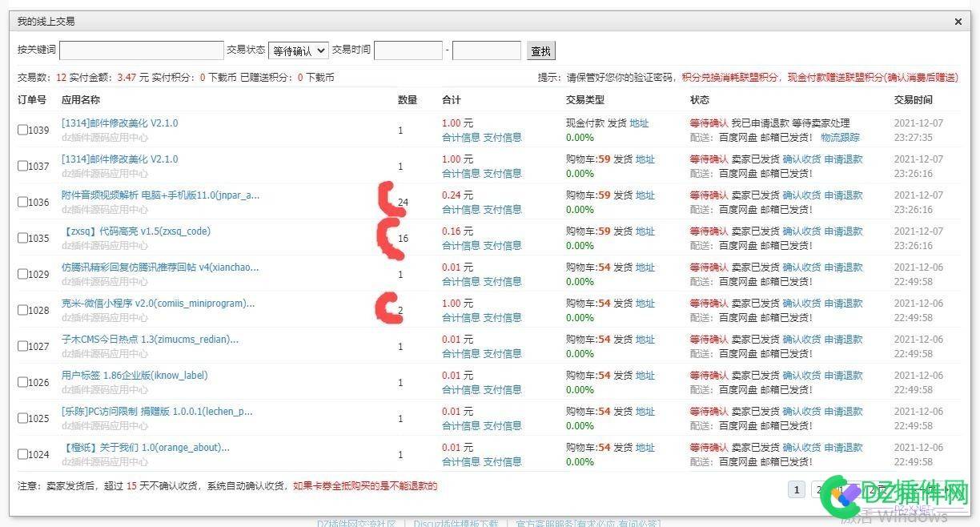Mark order 1026 checkbox
Image resolution: width=980 pixels, height=527 pixels.
(23, 382)
